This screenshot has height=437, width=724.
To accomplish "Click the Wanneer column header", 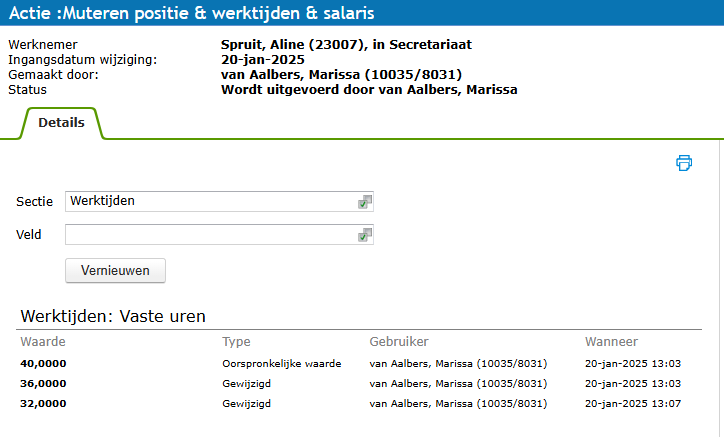I will pyautogui.click(x=611, y=342).
